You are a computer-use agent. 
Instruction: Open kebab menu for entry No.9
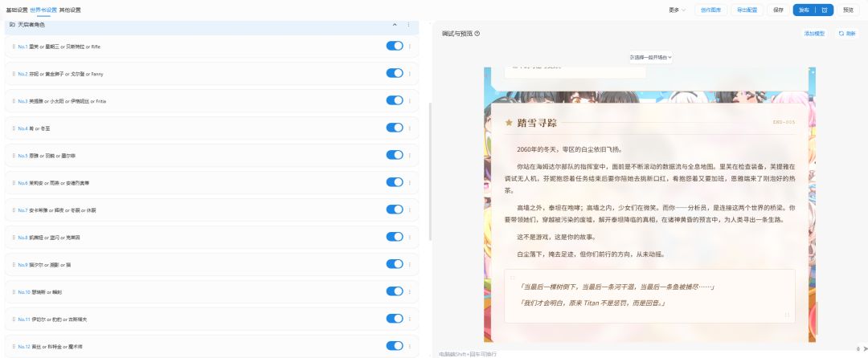[x=410, y=264]
